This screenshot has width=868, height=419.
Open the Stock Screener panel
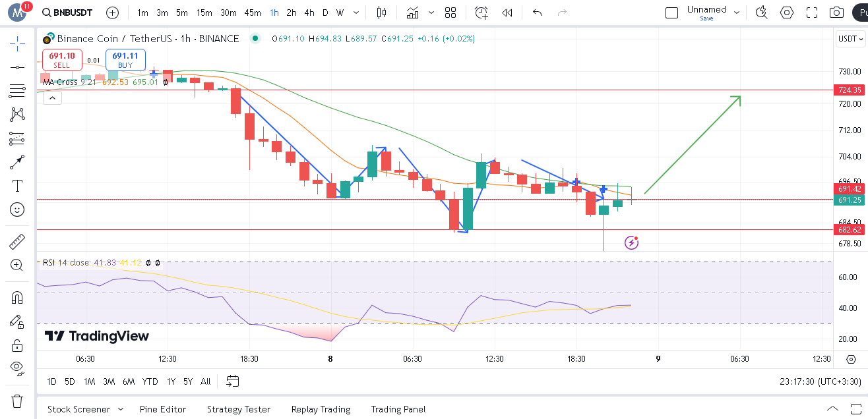[x=78, y=409]
